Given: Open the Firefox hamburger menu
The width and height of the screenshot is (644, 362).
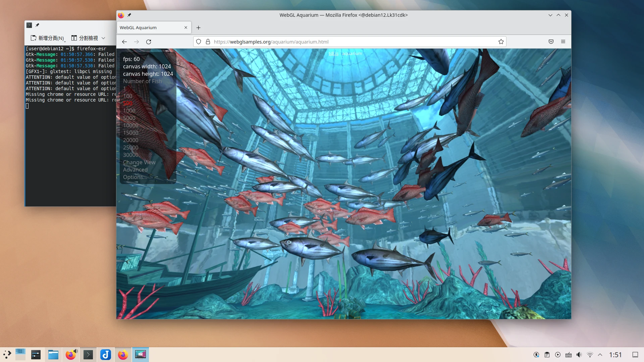Looking at the screenshot, I should (563, 42).
